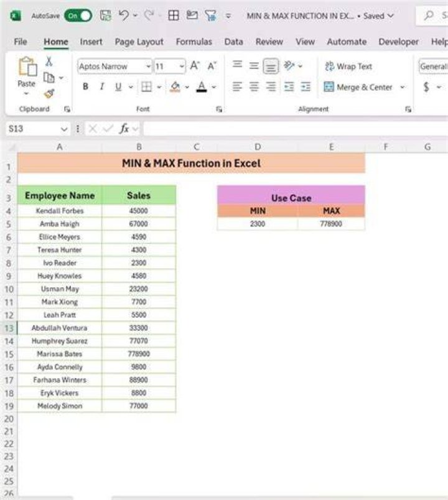Click the cell containing 778900 under MAX
This screenshot has height=500, width=448.
click(x=331, y=224)
